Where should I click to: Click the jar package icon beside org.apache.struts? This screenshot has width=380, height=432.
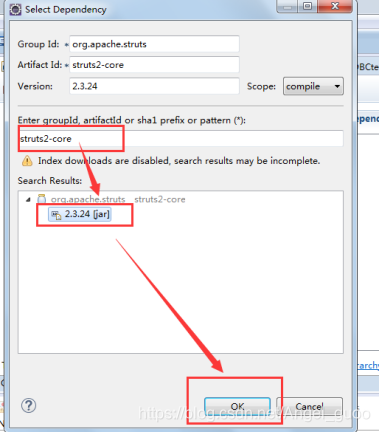coord(42,199)
